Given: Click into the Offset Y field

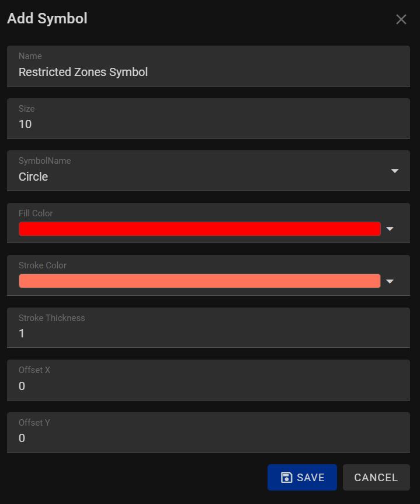Looking at the screenshot, I should coord(209,432).
